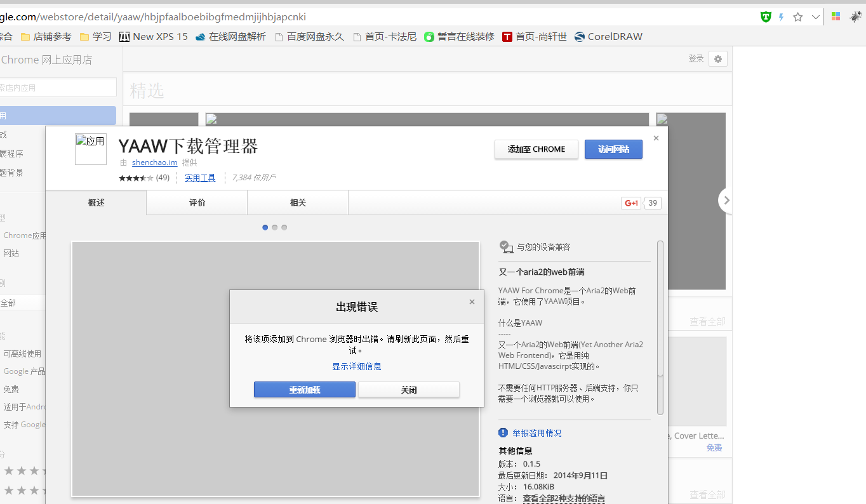
Task: Click the 访问网站 button
Action: (613, 149)
